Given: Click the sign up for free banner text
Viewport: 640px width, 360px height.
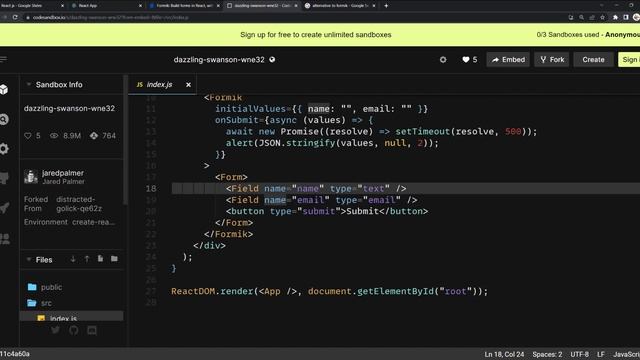Looking at the screenshot, I should (316, 35).
